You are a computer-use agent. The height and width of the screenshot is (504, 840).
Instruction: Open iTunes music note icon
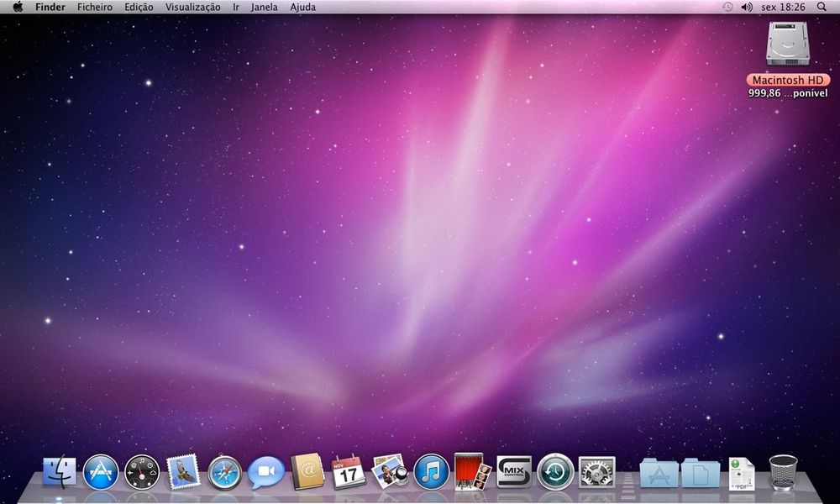pos(431,472)
